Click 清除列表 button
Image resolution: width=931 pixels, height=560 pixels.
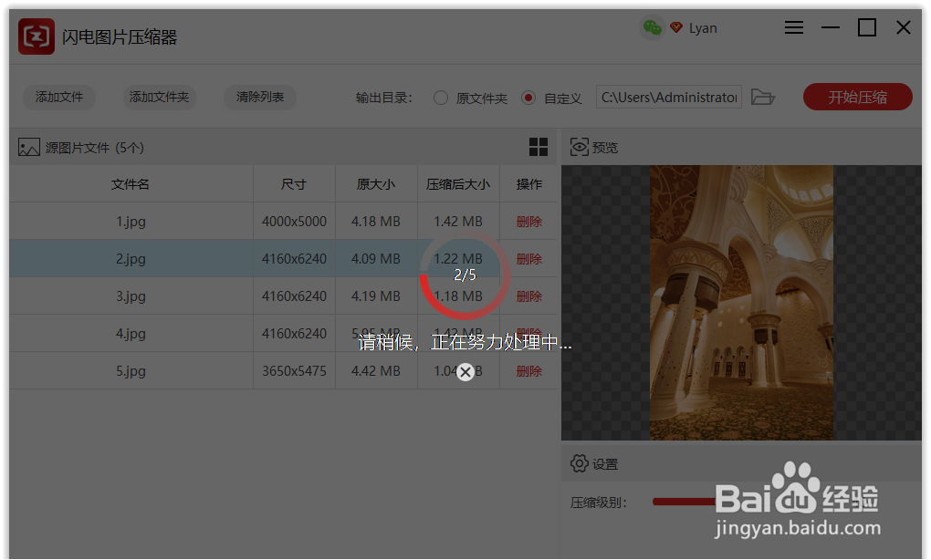(260, 97)
